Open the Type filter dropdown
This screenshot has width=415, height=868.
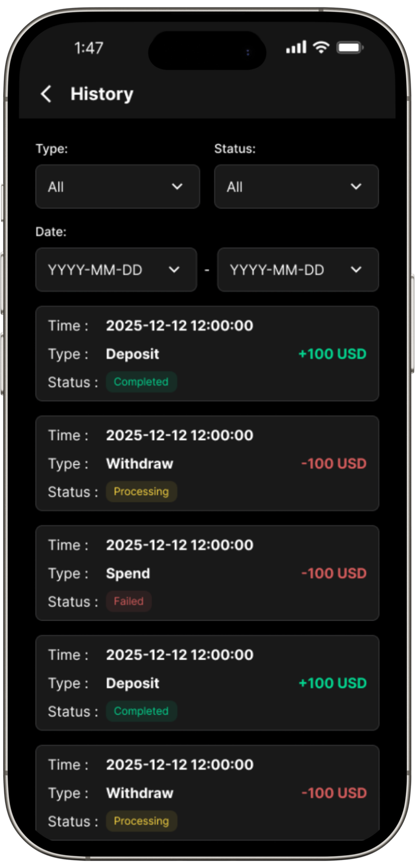pos(117,187)
